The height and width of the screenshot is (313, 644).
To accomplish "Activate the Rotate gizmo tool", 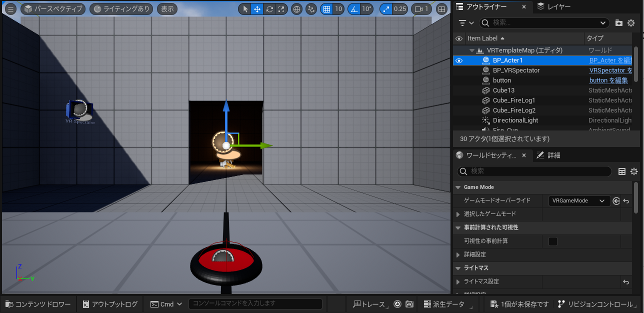I will tap(270, 9).
